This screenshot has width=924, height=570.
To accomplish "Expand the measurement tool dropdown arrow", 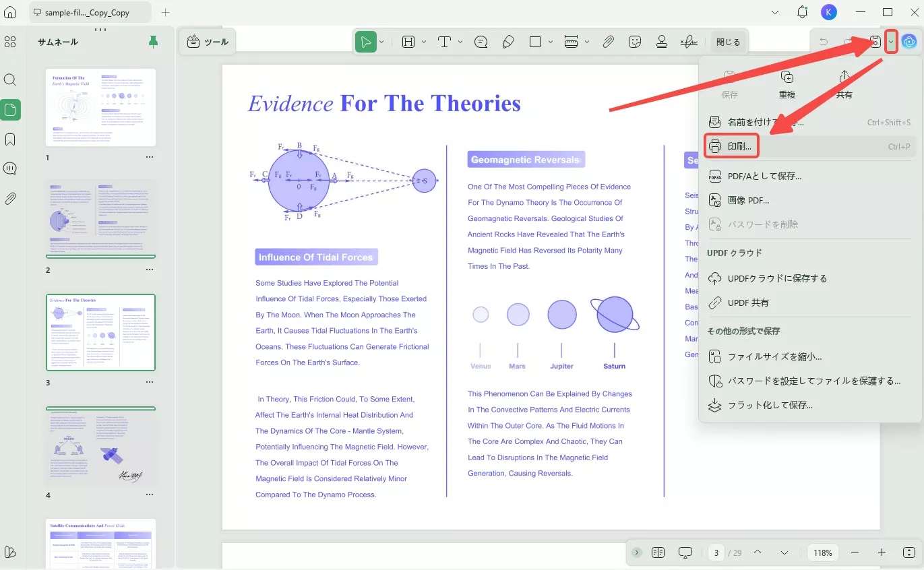I will pyautogui.click(x=587, y=42).
